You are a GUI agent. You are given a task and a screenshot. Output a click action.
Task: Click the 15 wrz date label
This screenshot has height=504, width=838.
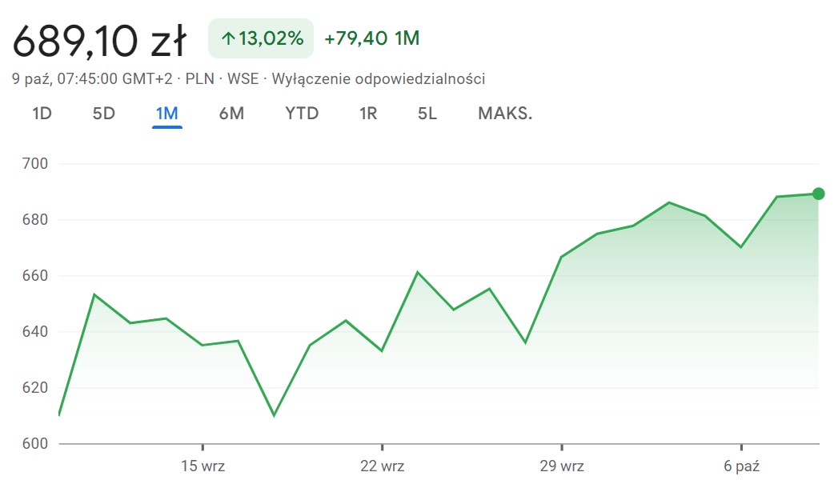point(202,466)
